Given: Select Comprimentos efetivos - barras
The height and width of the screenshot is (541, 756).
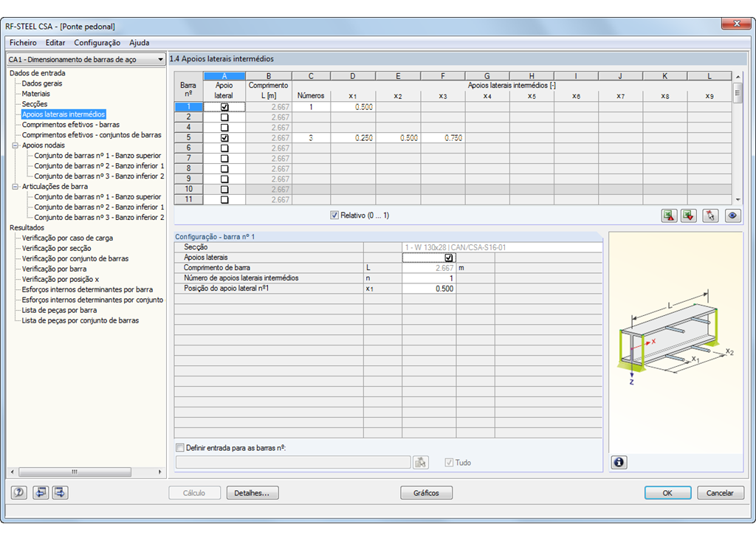Looking at the screenshot, I should [x=70, y=125].
